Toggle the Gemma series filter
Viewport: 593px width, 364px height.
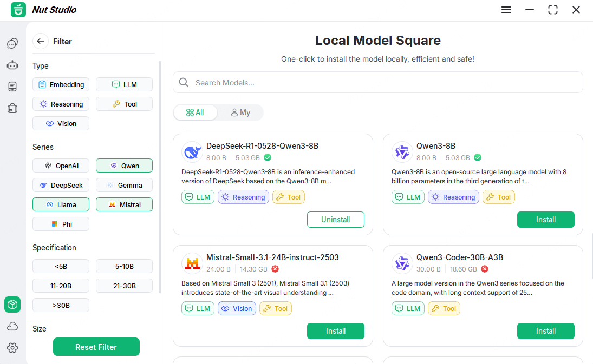125,186
